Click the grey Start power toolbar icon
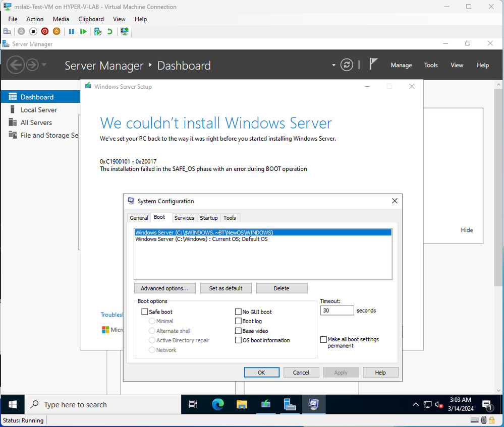 [x=21, y=31]
